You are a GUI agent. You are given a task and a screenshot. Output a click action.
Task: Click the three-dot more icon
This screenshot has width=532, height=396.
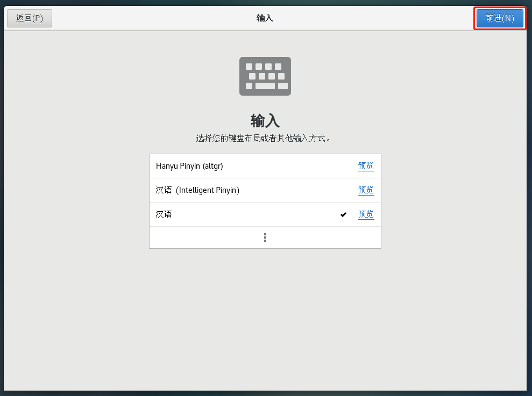[265, 237]
